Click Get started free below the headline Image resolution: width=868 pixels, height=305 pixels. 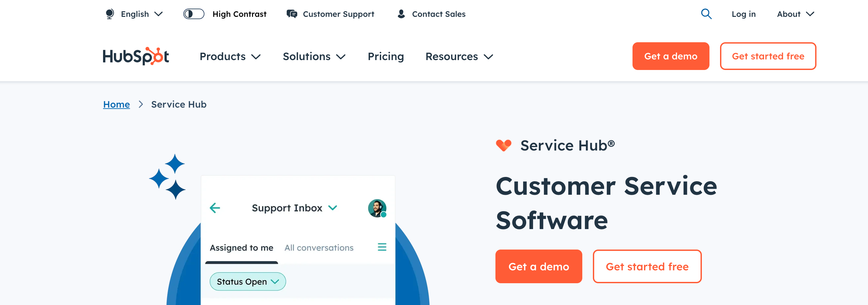coord(647,266)
